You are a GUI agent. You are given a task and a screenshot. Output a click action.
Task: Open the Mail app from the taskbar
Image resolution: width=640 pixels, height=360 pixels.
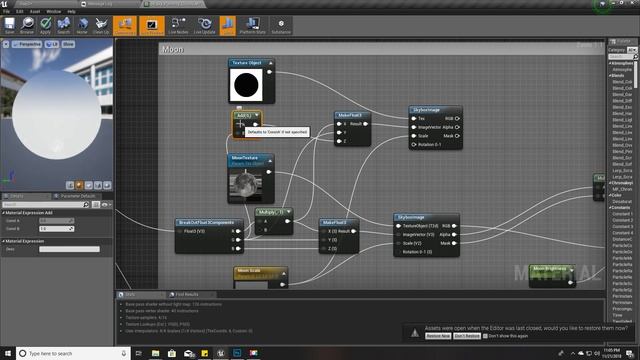click(x=189, y=353)
